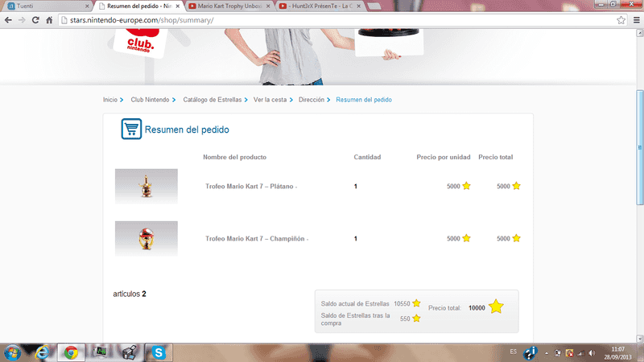Click the network signal tray icon
Screen dimensions: 644x362
tap(580, 353)
